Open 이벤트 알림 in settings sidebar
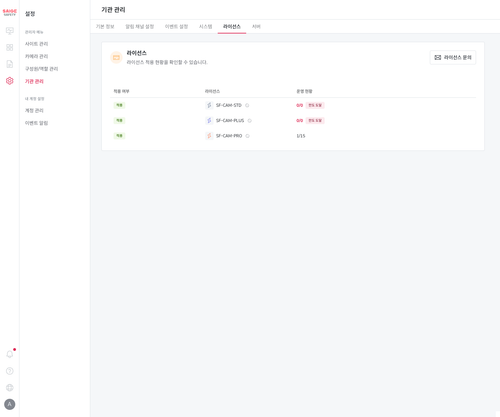 (x=37, y=123)
